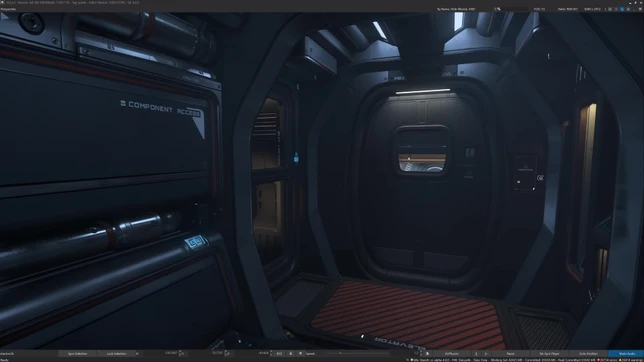Open the Perspective viewport menu

[x=8, y=9]
